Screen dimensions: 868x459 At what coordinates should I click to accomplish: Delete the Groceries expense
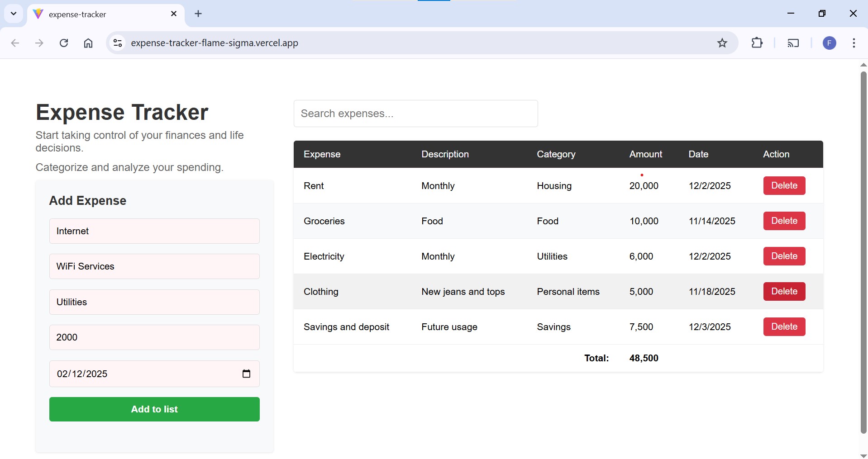[784, 221]
